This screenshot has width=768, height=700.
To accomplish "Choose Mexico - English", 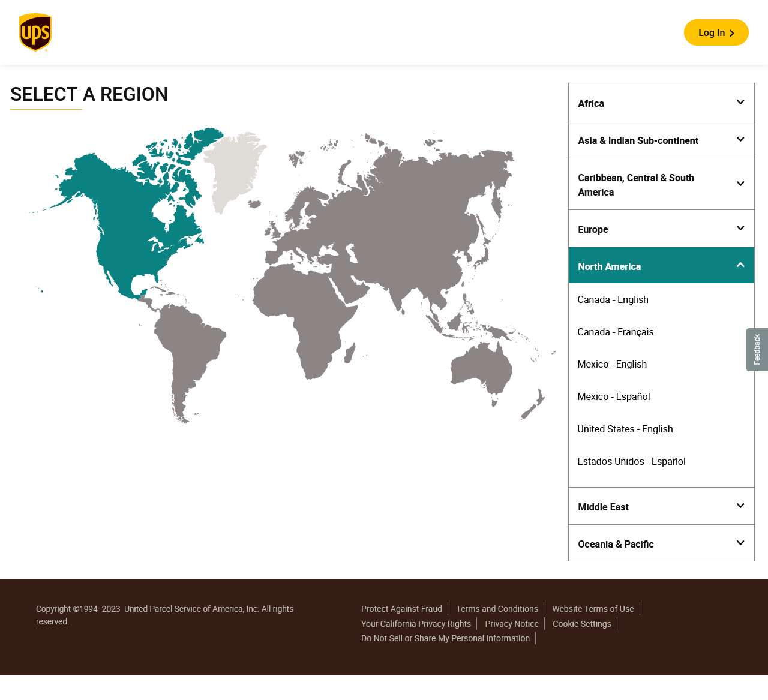I will pos(612,364).
